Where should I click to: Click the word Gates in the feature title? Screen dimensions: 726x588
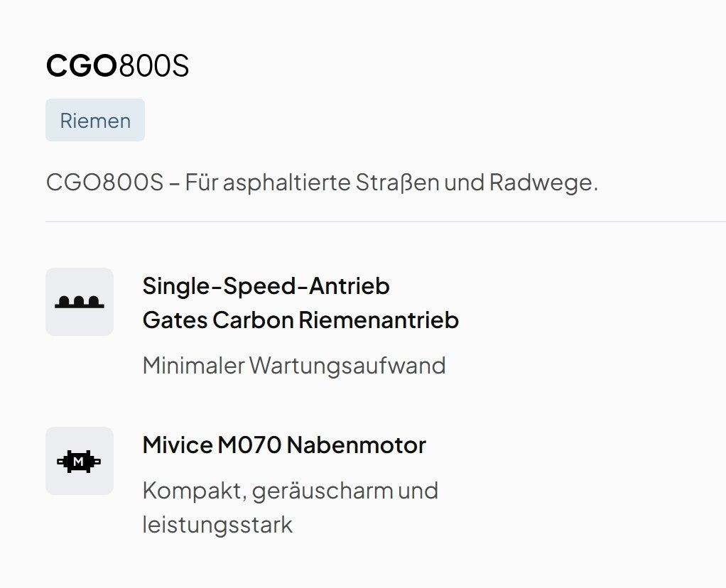174,320
